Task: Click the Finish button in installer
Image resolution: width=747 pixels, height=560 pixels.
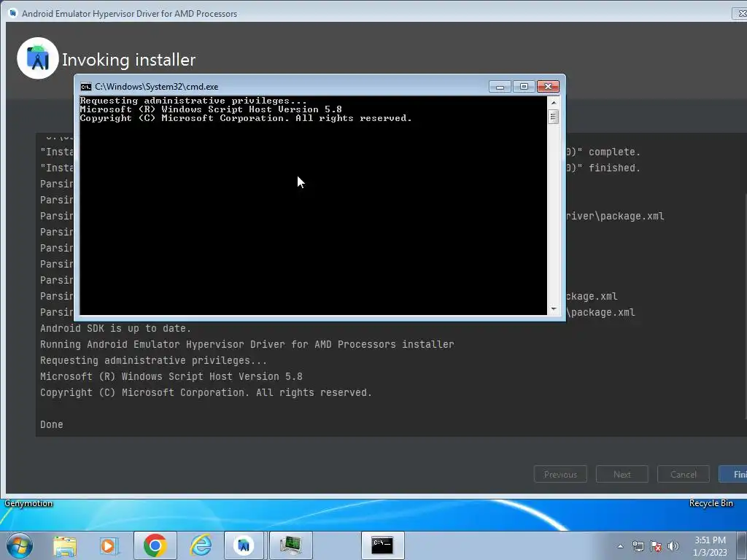Action: 734,474
